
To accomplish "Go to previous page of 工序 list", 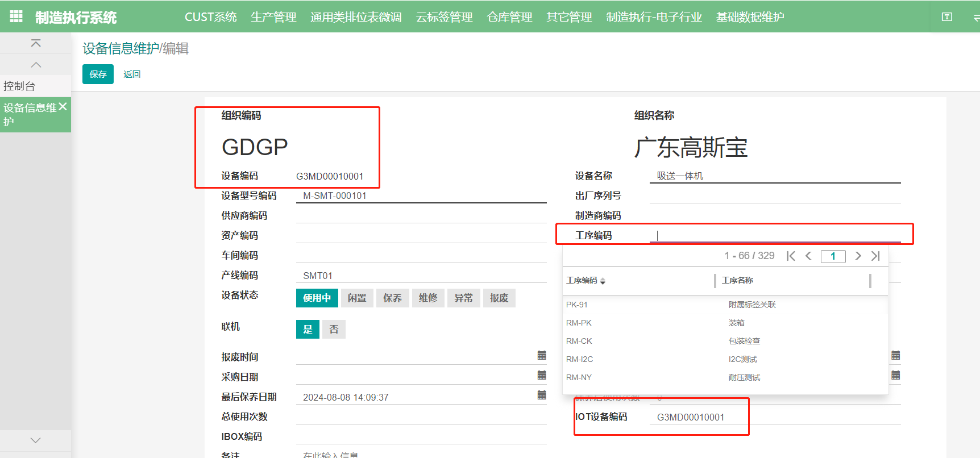I will point(808,256).
